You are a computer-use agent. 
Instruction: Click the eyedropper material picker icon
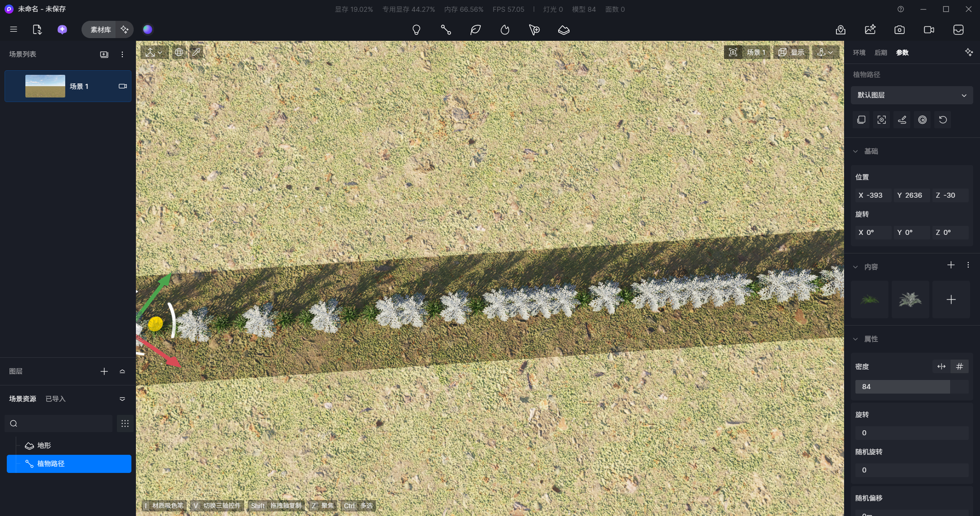196,53
